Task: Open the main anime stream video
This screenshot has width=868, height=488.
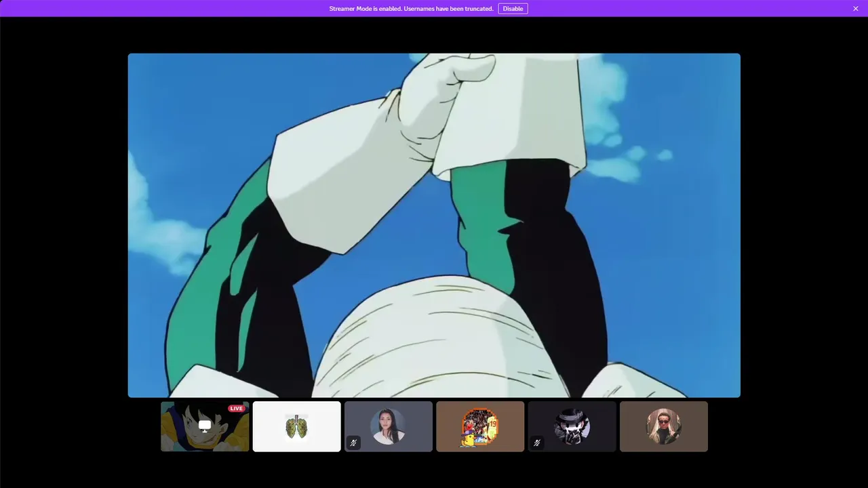Action: click(x=434, y=225)
